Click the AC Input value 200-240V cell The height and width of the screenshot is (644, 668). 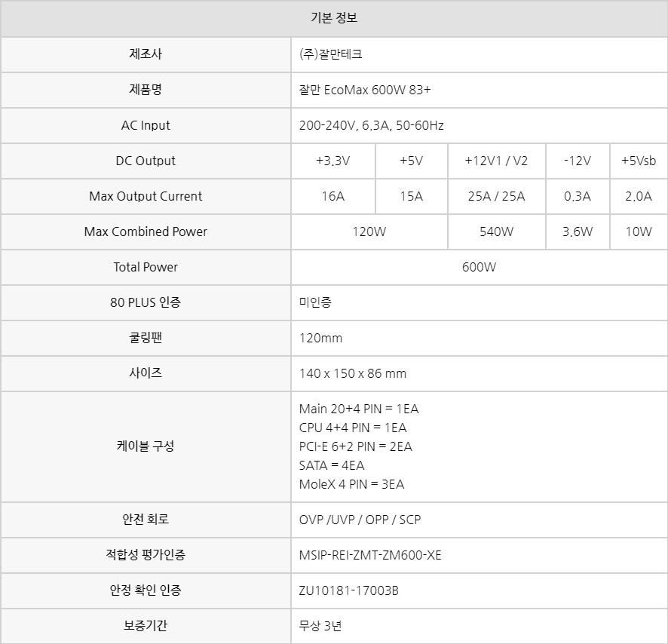tap(480, 125)
